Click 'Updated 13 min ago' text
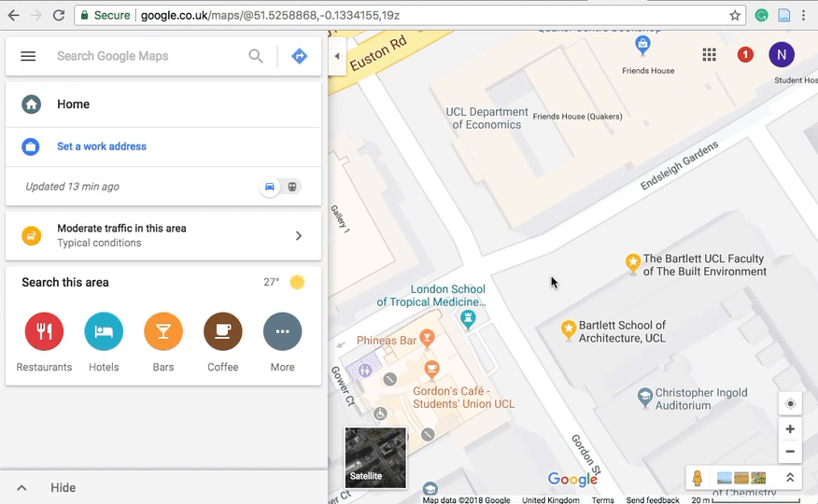 tap(72, 187)
